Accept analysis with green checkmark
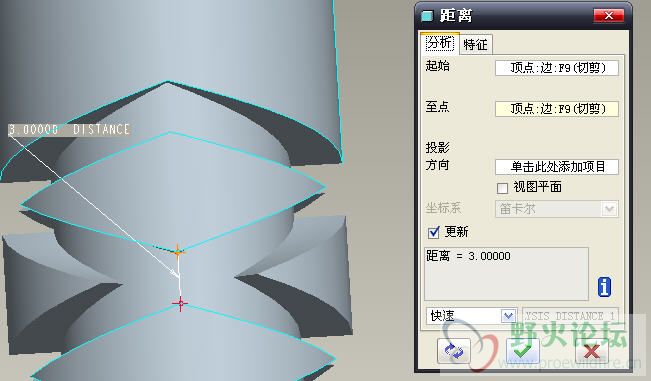This screenshot has height=381, width=651. [x=522, y=351]
